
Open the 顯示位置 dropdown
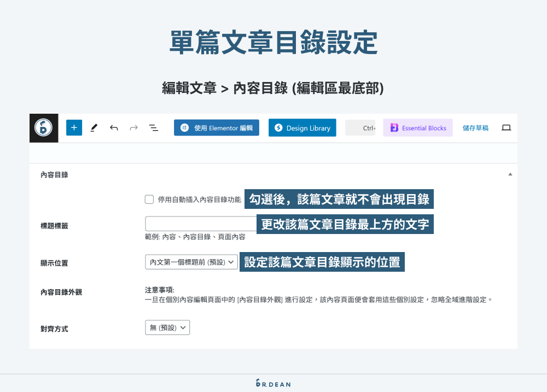click(191, 262)
